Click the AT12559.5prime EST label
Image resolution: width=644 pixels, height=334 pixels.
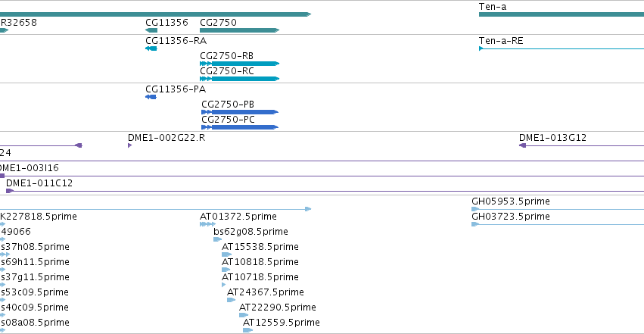pos(282,323)
